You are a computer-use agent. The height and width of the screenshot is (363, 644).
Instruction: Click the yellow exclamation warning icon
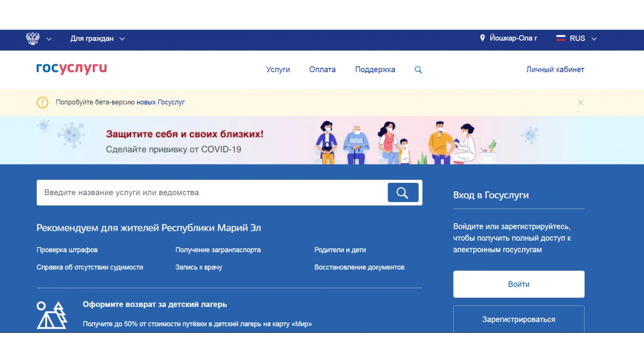click(x=43, y=103)
